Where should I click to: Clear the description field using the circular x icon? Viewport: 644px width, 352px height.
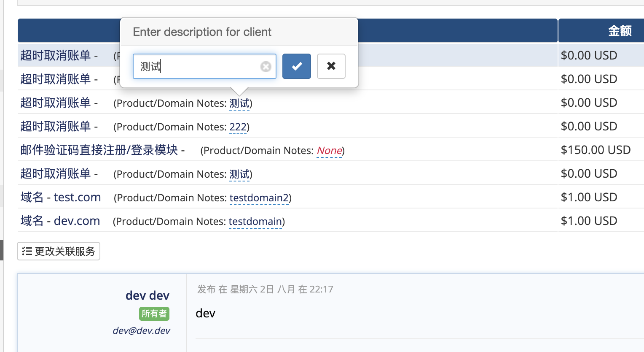tap(266, 67)
